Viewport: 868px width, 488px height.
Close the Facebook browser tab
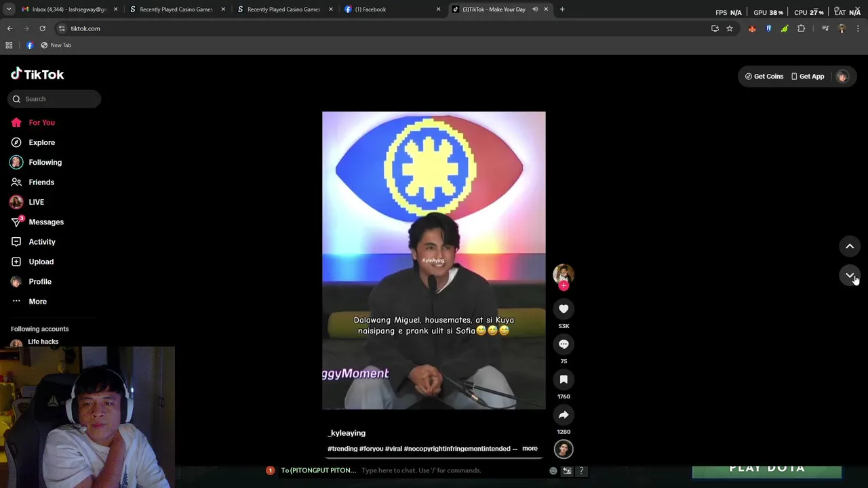point(438,9)
